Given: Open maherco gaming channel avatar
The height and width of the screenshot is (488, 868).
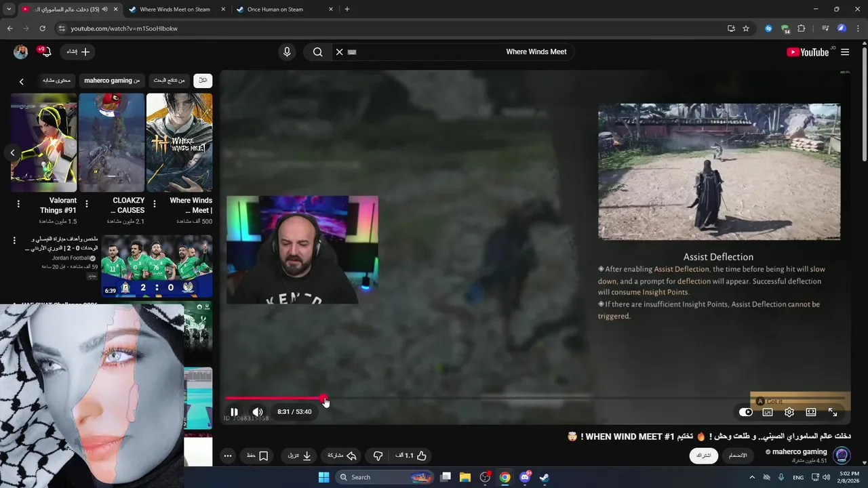Looking at the screenshot, I should 842,455.
